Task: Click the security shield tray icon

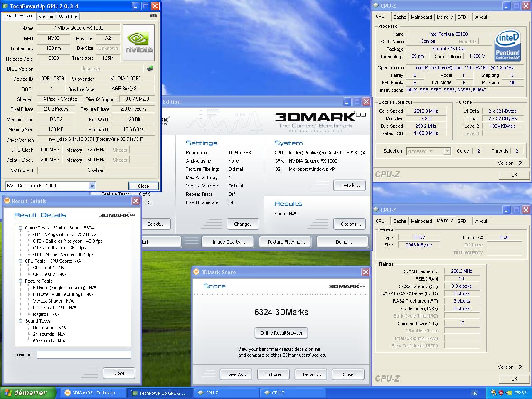Action: (x=501, y=393)
